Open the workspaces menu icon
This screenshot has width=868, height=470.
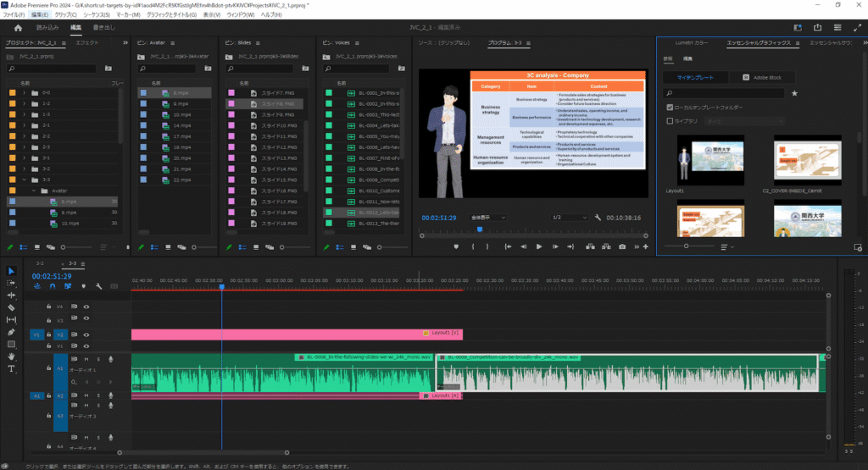tap(837, 28)
